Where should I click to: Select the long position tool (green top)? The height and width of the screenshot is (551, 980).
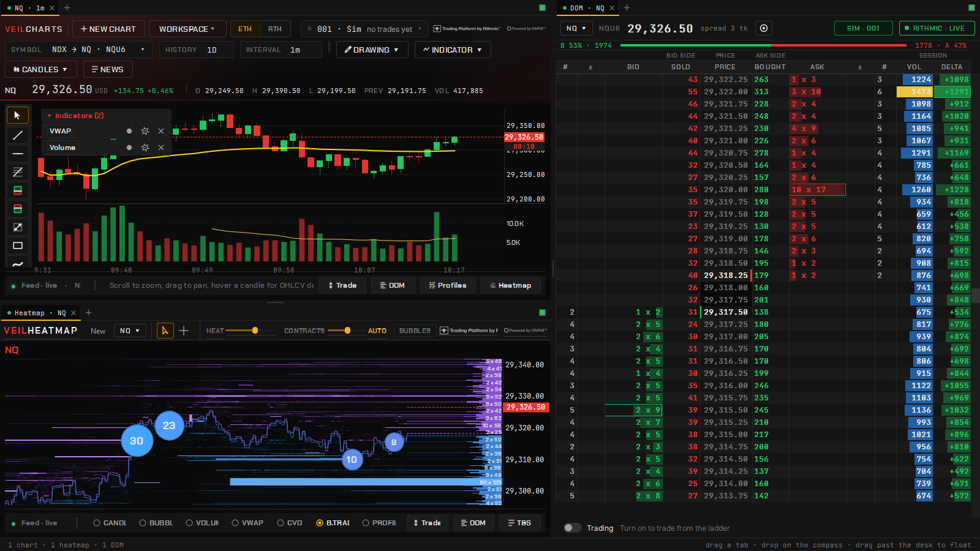17,190
